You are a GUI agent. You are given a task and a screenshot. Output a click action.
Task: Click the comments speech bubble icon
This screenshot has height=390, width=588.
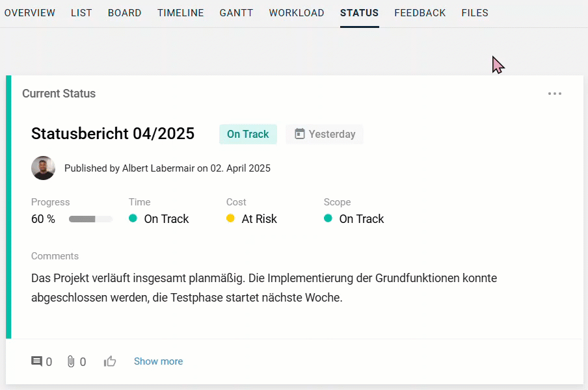tap(37, 361)
